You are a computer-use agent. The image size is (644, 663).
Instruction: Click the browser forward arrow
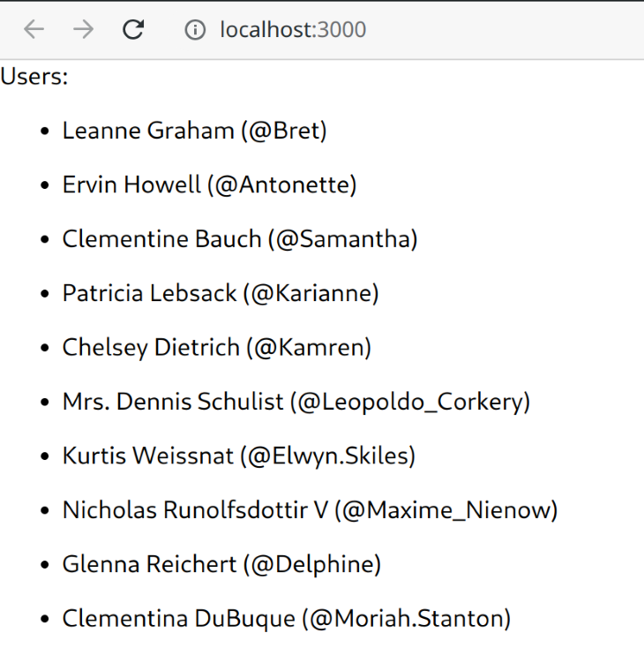click(84, 30)
